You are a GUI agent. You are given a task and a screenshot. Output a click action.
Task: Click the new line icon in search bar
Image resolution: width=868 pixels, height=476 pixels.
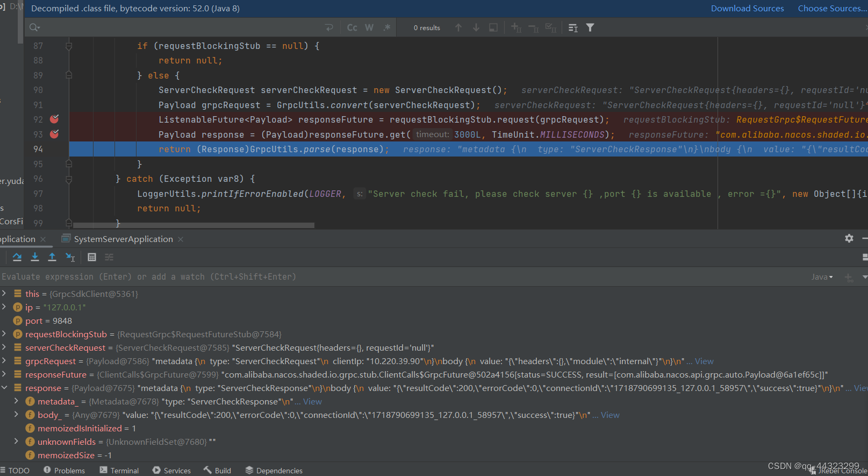(329, 27)
